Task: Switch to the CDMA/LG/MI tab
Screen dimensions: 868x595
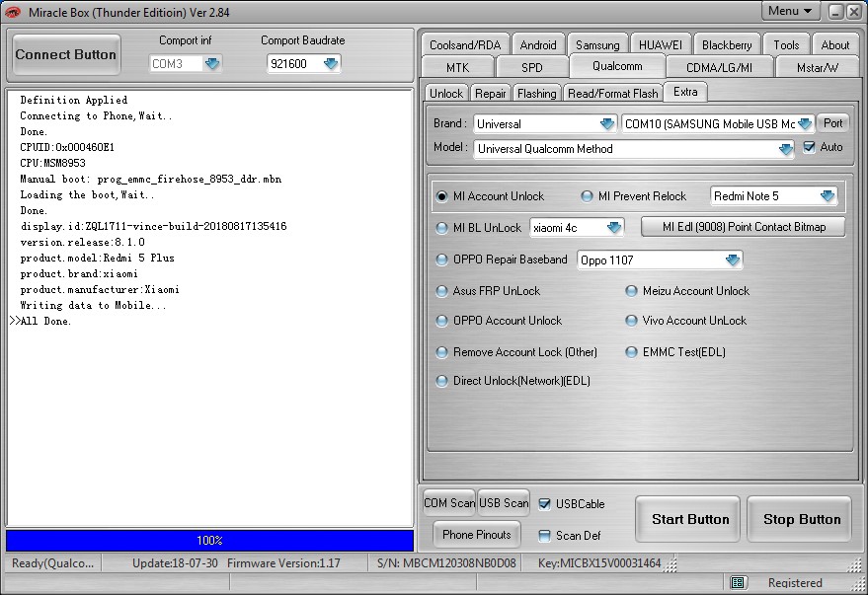Action: point(719,67)
